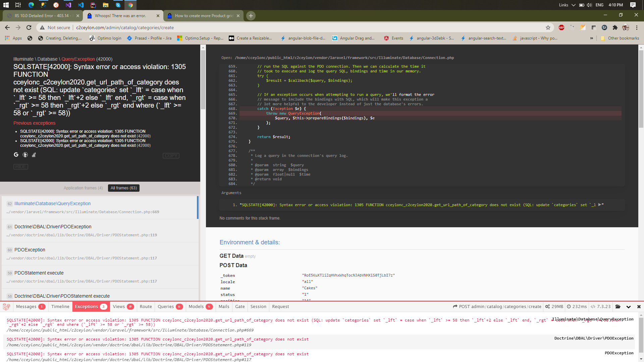
Task: Search the error on Google
Action: (16, 155)
